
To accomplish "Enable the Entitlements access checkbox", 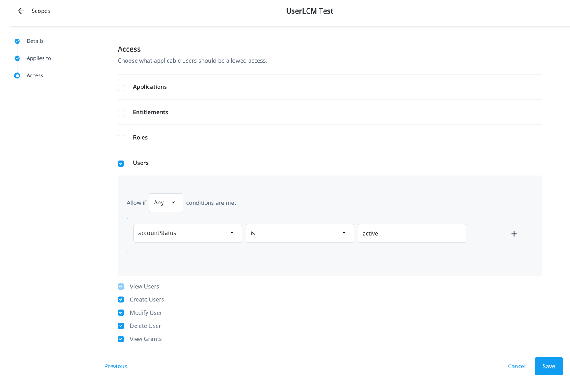I will 121,113.
